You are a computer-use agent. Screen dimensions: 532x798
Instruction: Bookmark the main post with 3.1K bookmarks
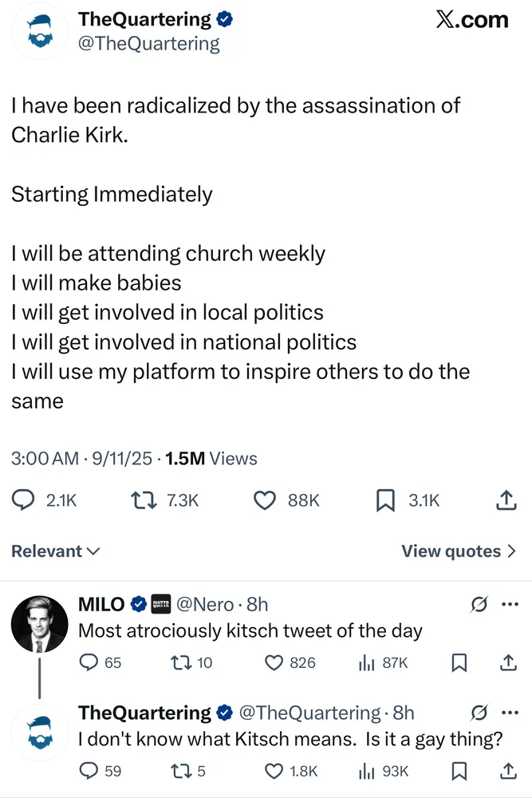click(x=386, y=500)
